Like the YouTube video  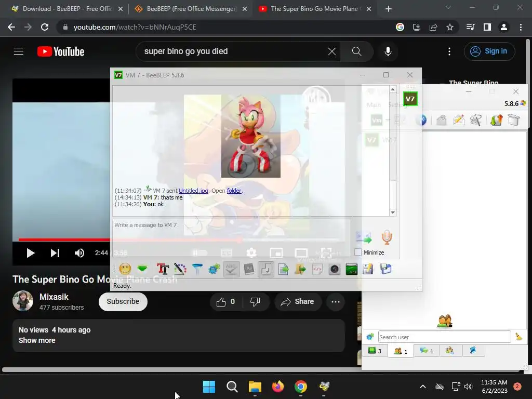[227, 302]
